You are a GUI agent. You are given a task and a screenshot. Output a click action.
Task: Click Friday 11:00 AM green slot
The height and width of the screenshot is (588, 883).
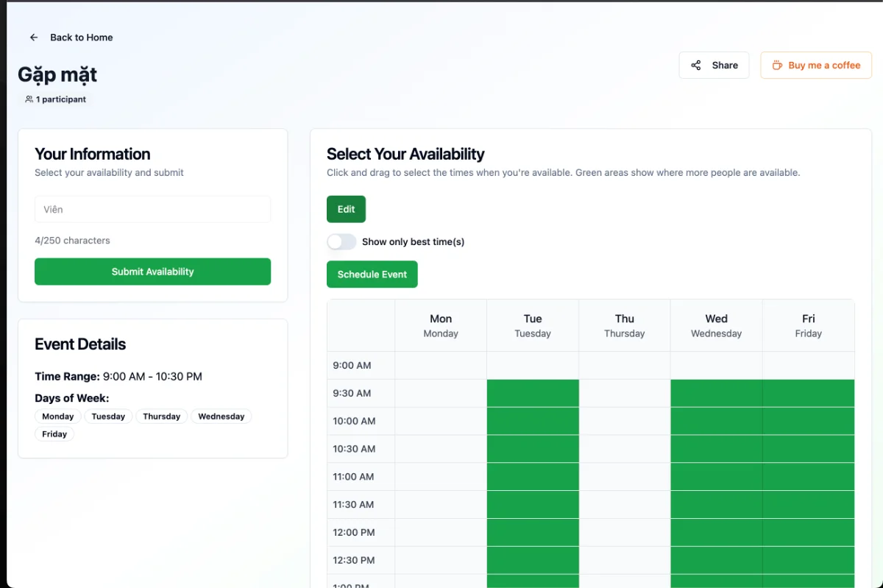coord(808,477)
